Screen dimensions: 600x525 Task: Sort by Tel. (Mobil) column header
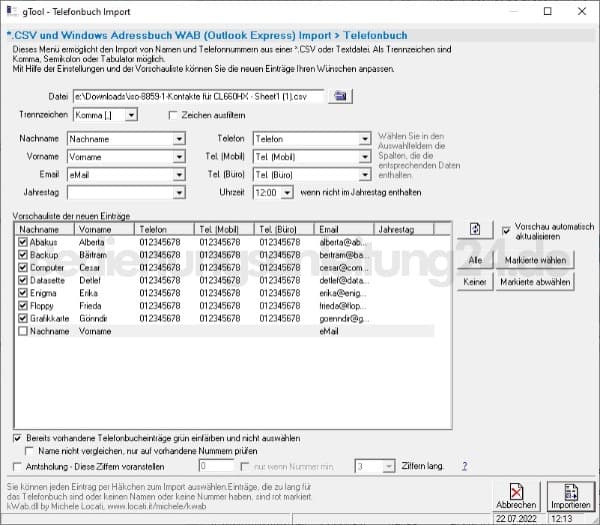coord(224,229)
